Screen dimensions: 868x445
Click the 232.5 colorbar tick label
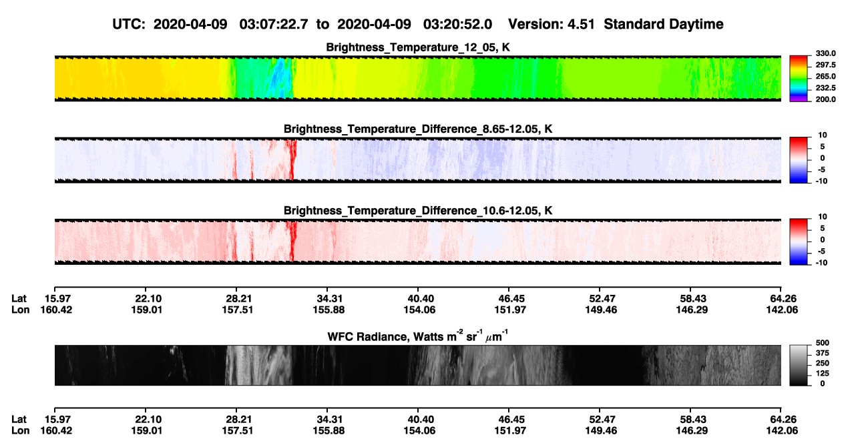tap(826, 88)
